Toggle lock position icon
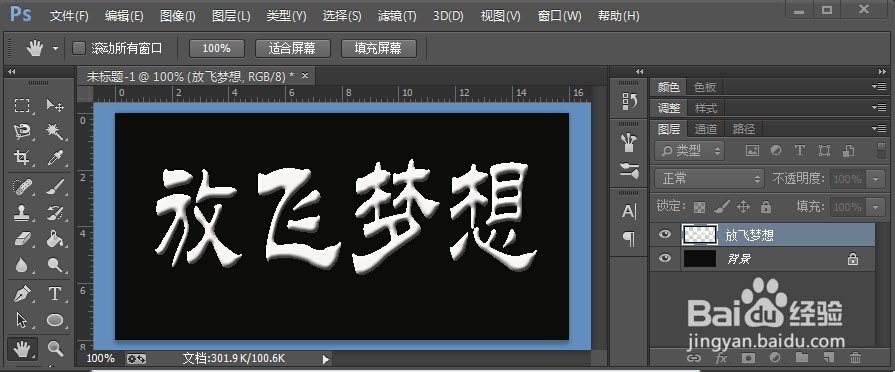The image size is (895, 372). 744,207
